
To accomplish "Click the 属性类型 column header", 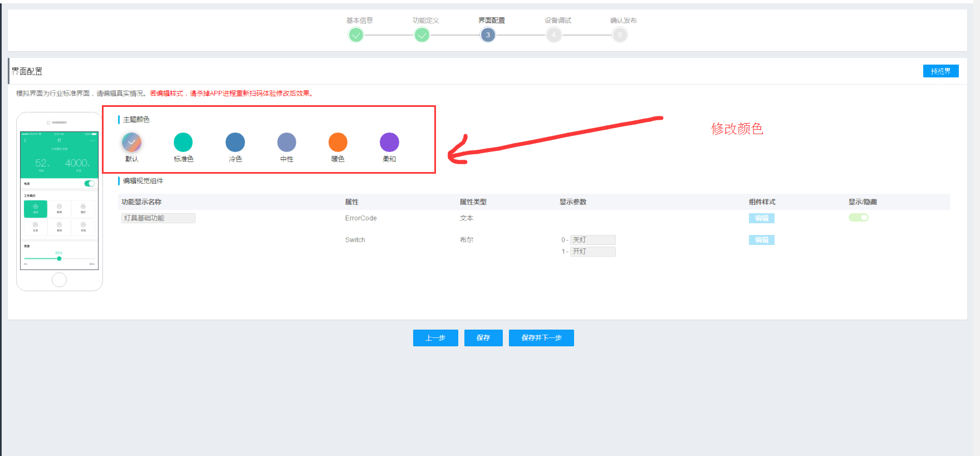I will point(473,202).
